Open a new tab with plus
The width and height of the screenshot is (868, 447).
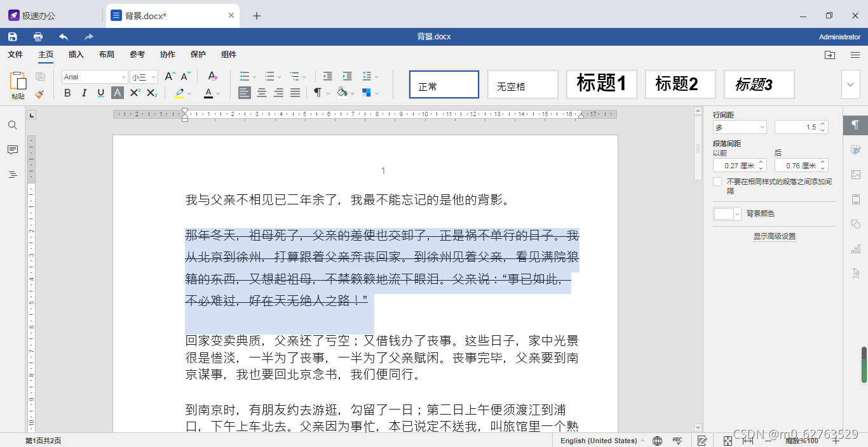[x=257, y=16]
